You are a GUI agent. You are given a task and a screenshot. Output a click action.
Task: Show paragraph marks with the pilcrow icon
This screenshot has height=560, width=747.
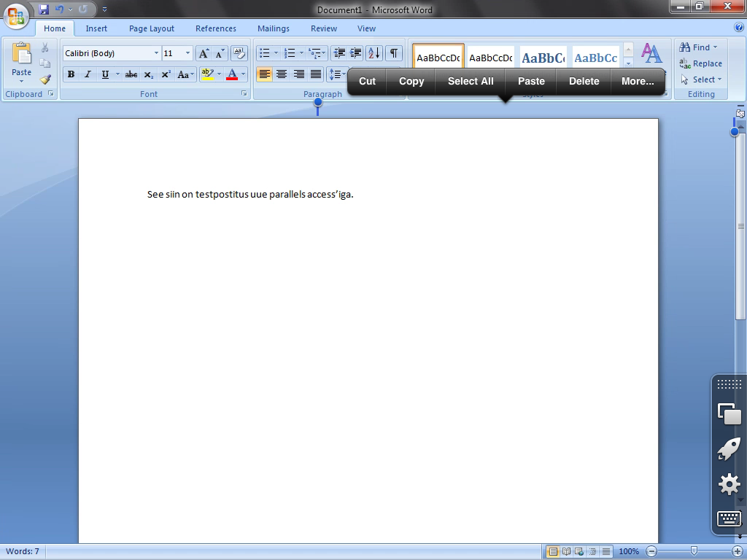click(394, 53)
